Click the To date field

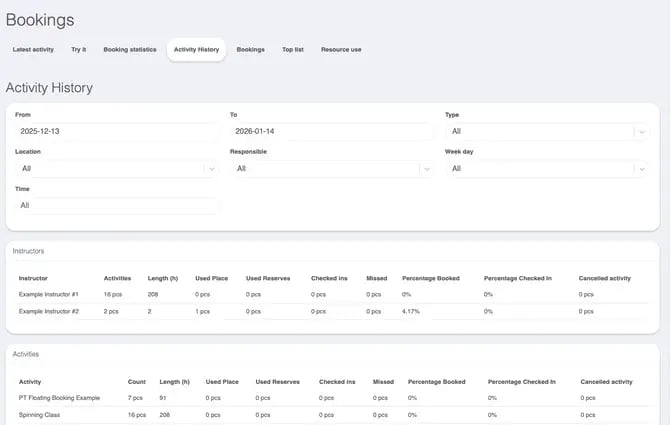(x=331, y=131)
